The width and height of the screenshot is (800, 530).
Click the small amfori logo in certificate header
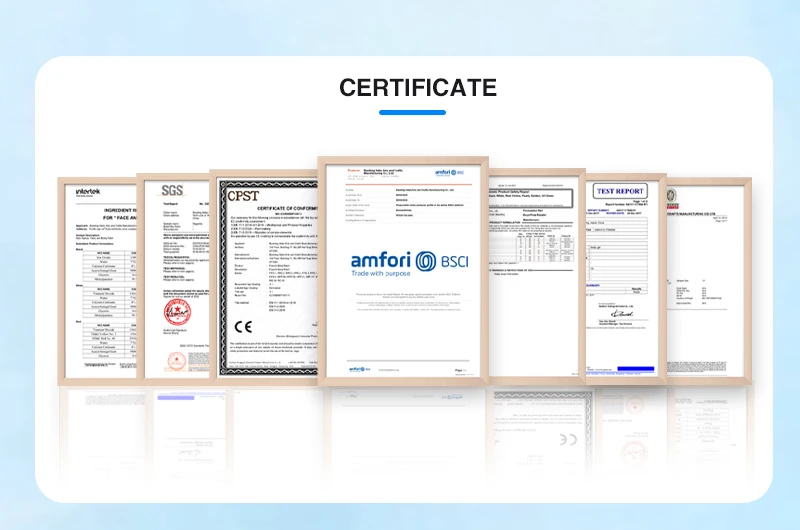click(x=449, y=172)
